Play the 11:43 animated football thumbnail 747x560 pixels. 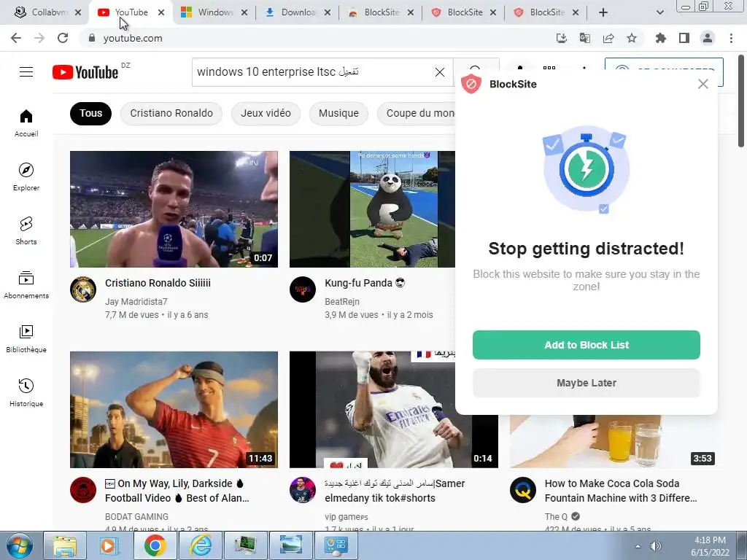pyautogui.click(x=174, y=410)
